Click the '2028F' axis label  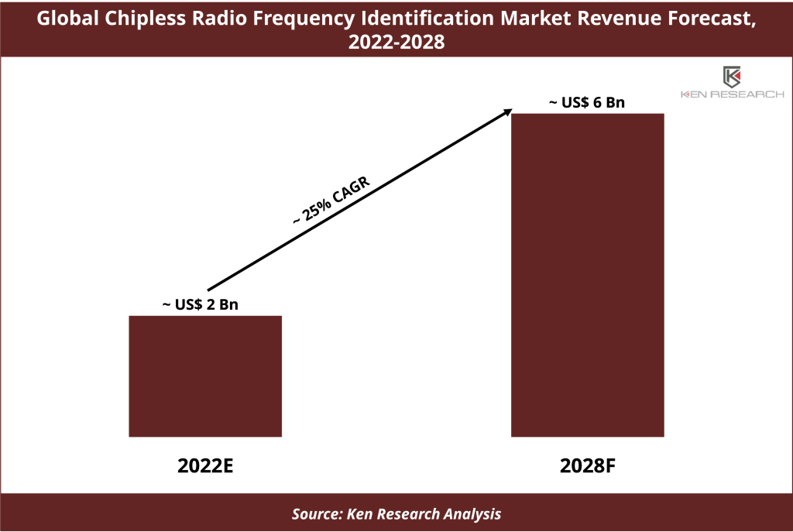pyautogui.click(x=588, y=465)
